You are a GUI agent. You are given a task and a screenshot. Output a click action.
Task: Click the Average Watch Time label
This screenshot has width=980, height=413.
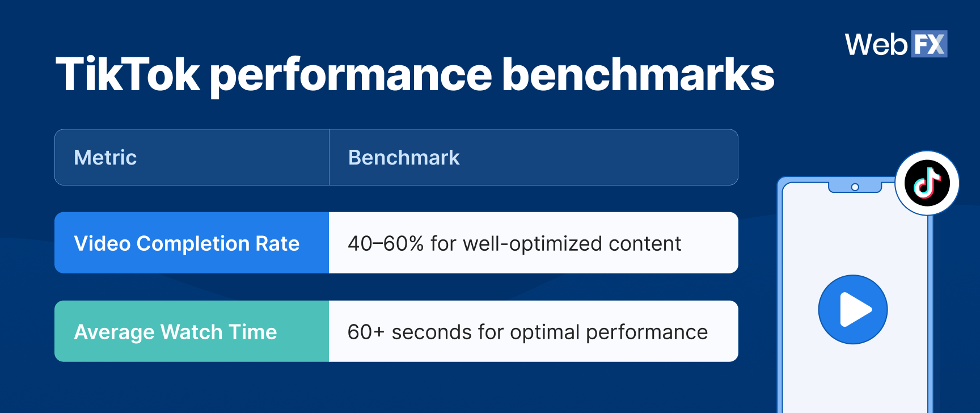tap(175, 332)
